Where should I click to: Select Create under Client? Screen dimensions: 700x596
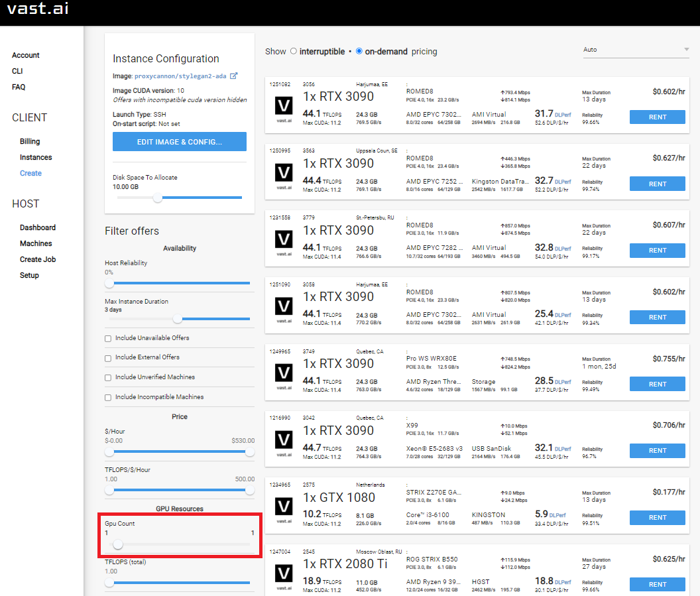[30, 173]
